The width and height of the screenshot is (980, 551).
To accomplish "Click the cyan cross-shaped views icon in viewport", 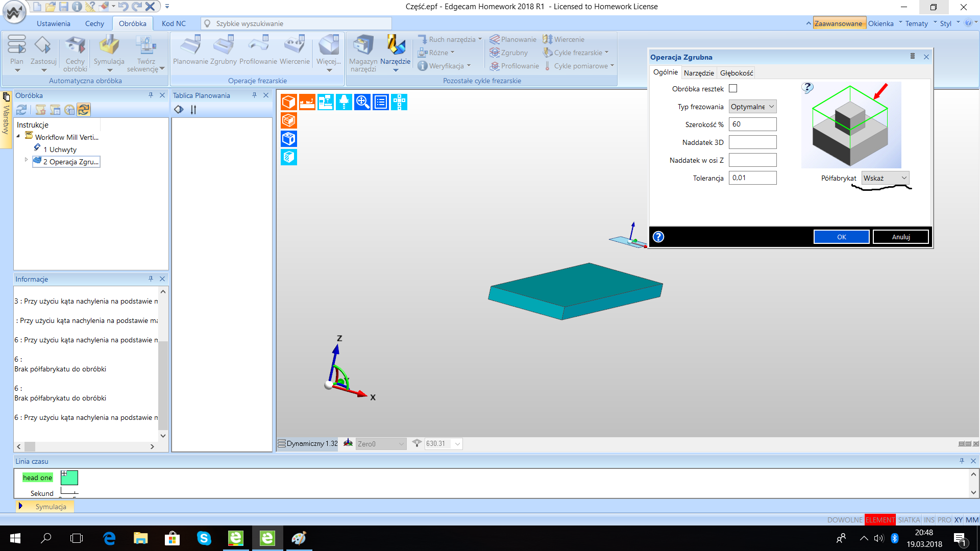I will pos(399,102).
